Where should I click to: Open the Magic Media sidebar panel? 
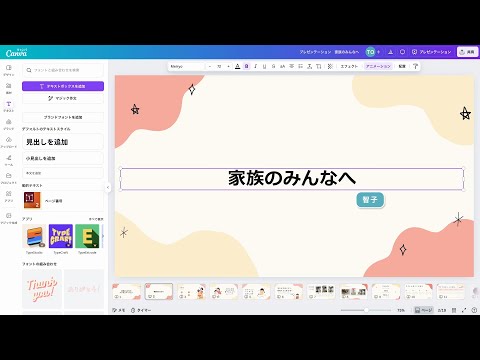[9, 218]
